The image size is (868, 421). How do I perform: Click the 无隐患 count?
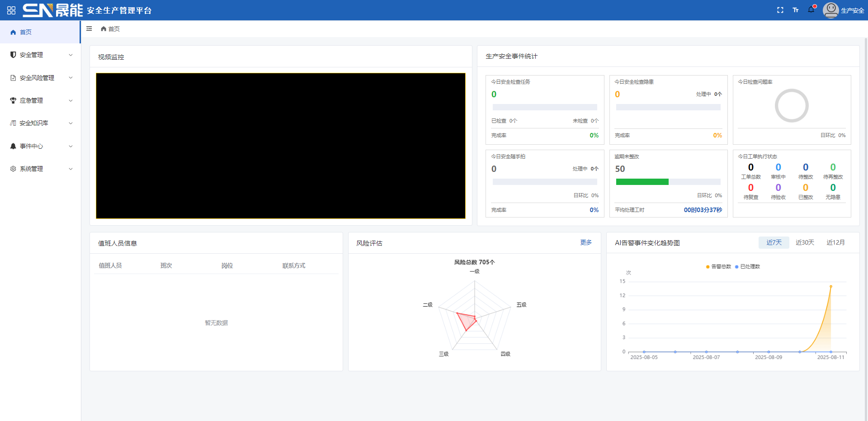coord(833,187)
